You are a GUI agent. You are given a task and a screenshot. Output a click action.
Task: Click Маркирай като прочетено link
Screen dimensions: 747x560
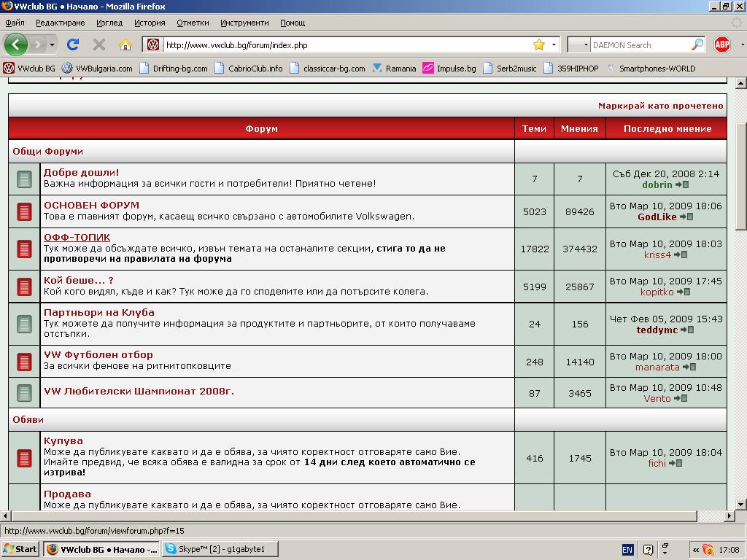(660, 106)
